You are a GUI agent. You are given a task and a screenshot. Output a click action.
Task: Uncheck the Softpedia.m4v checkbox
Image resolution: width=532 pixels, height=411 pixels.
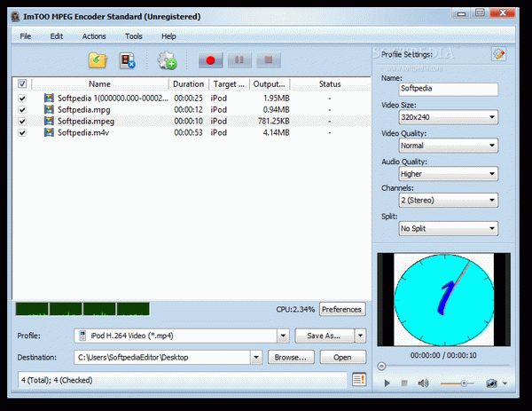tap(22, 132)
